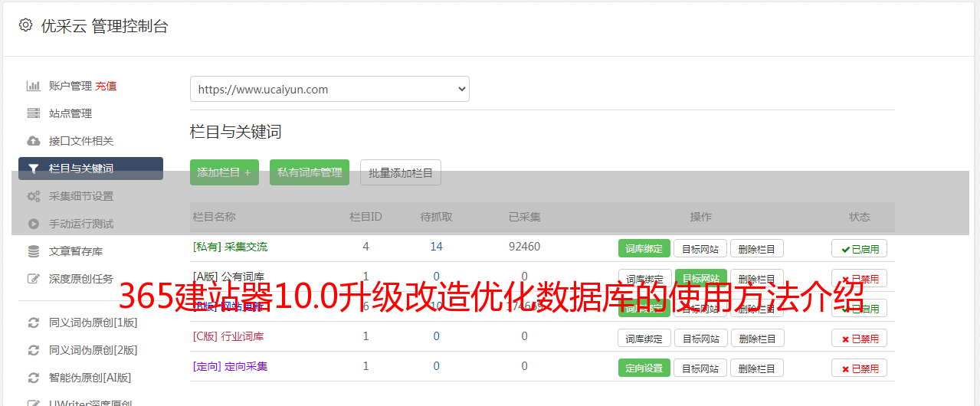980x406 pixels.
Task: Click the gear icon beside 优采云 管理控制台
Action: [25, 25]
